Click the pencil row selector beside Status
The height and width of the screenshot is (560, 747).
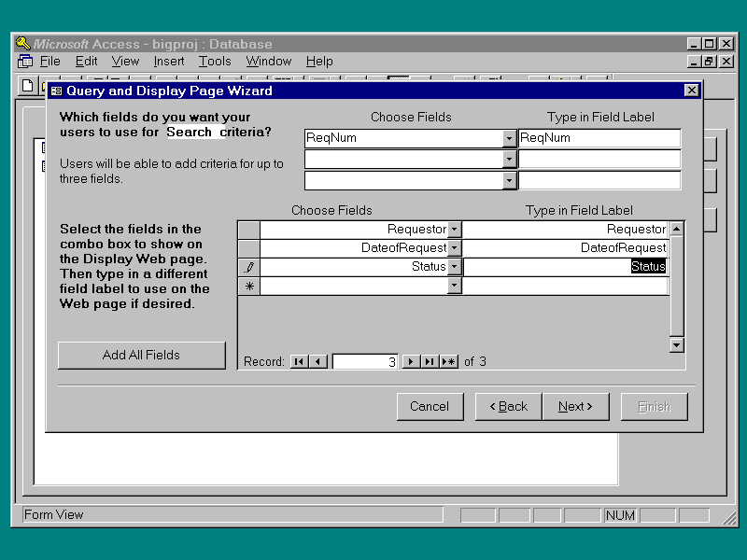(249, 267)
